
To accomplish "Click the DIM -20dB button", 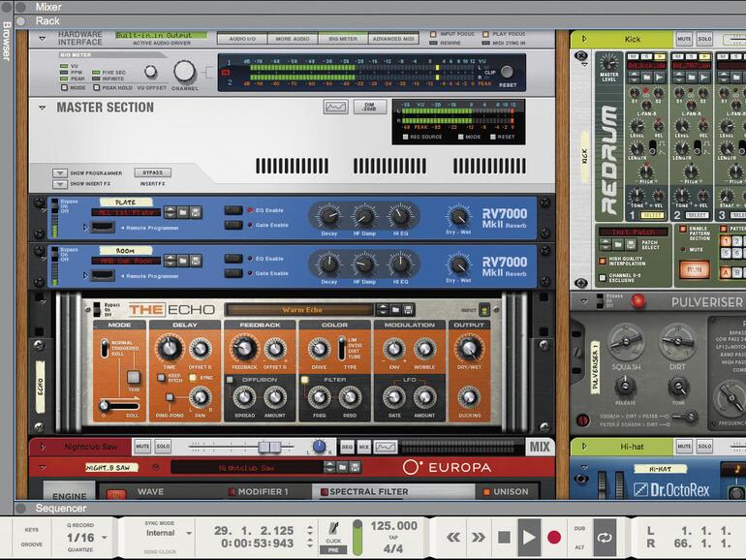I will tap(369, 107).
